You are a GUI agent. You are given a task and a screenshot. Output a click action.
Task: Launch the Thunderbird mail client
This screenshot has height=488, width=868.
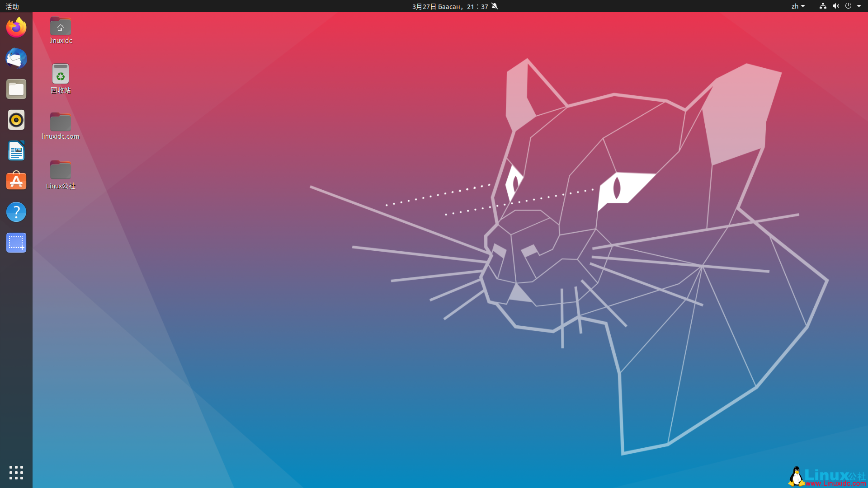tap(16, 58)
